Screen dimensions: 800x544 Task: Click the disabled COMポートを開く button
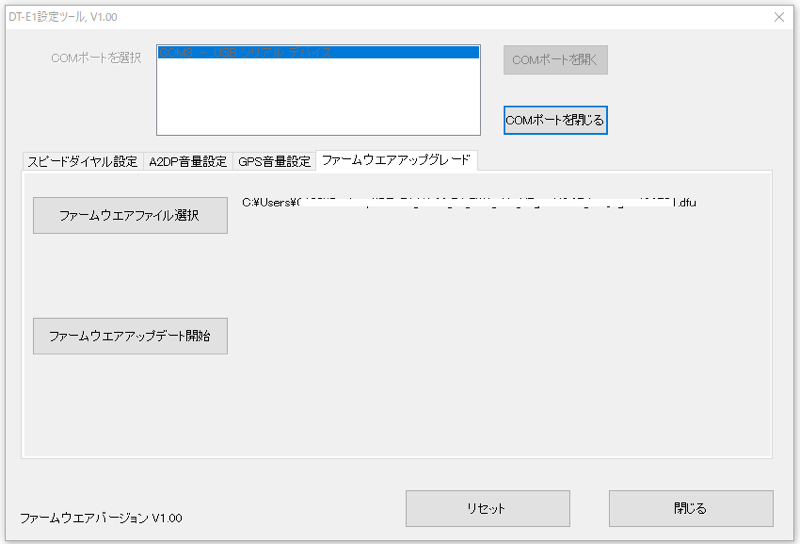[555, 60]
